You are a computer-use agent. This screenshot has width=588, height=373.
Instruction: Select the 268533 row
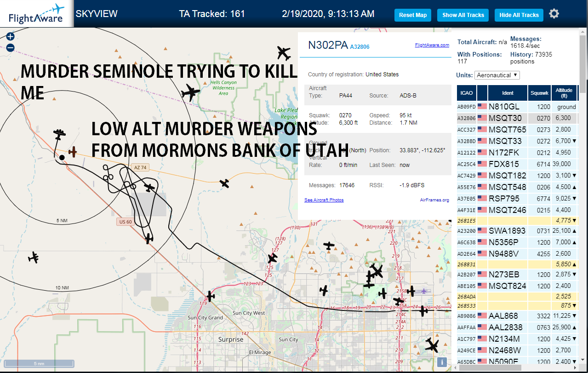(517, 305)
